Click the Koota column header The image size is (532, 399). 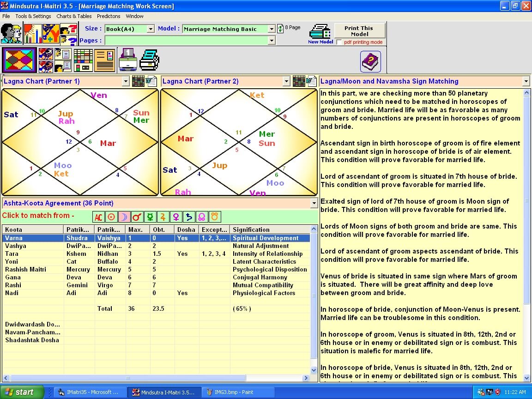point(33,230)
